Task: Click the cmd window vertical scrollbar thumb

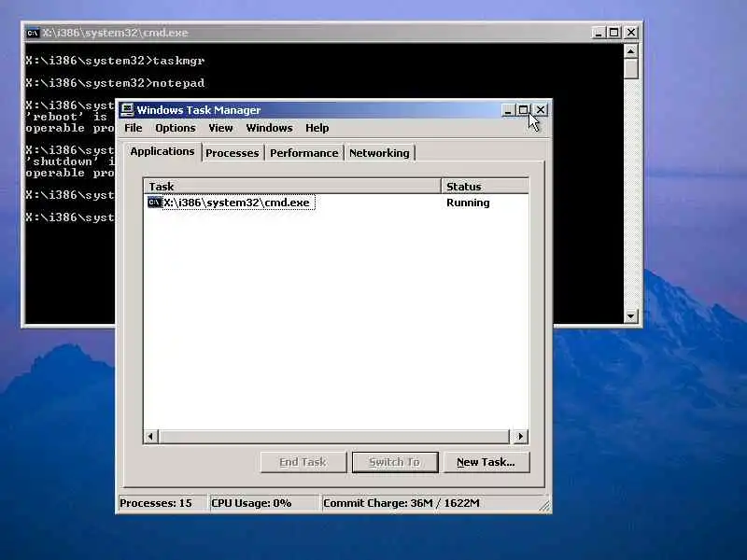Action: coord(631,68)
